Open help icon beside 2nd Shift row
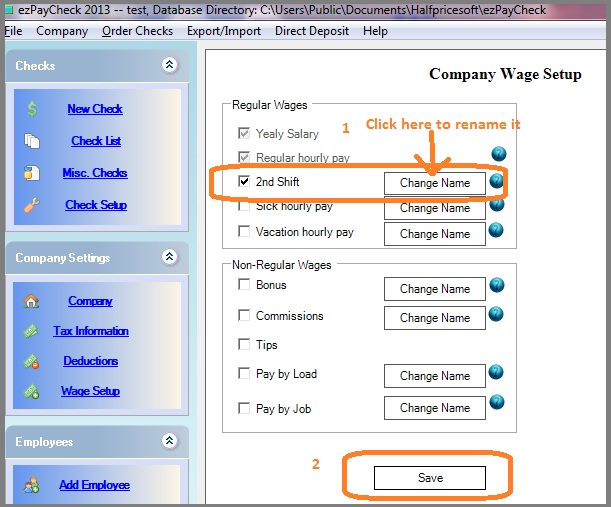Viewport: 611px width, 507px height. 497,181
